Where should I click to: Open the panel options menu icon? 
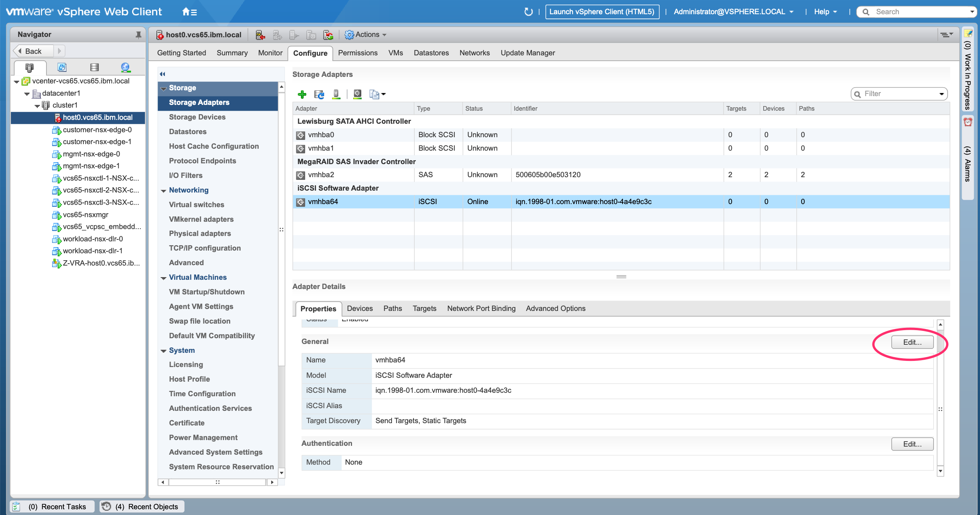point(946,35)
